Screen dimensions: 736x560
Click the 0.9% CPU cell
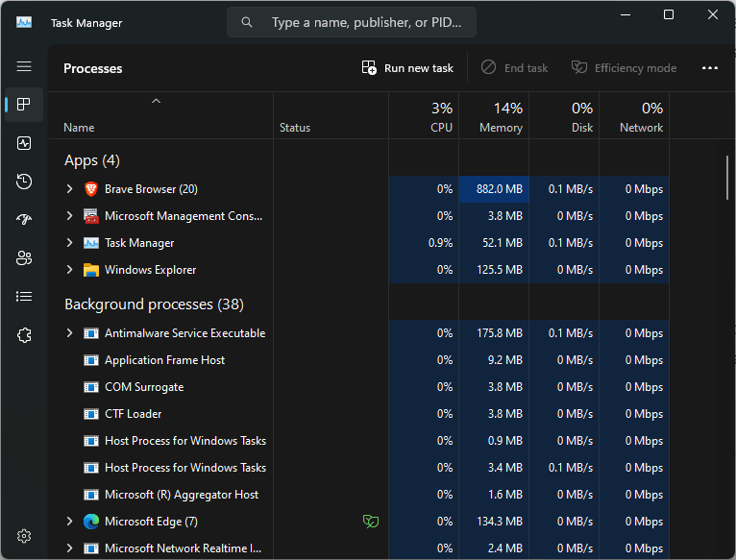(424, 243)
